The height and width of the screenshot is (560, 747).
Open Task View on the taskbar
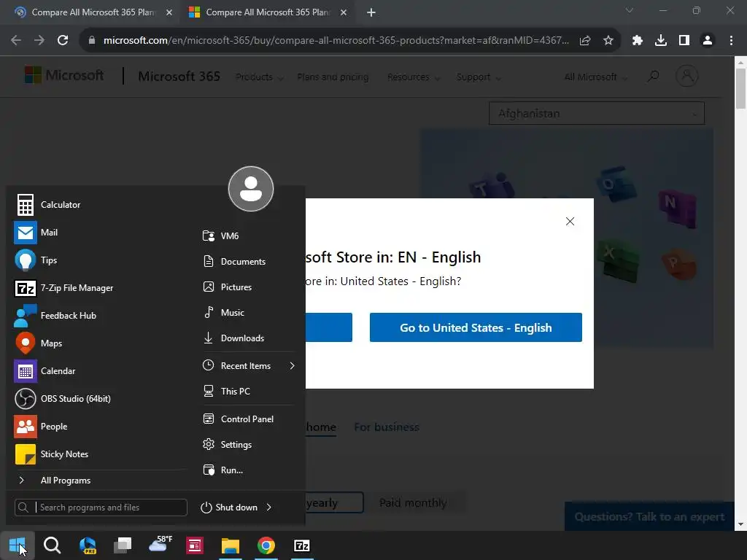pyautogui.click(x=123, y=545)
